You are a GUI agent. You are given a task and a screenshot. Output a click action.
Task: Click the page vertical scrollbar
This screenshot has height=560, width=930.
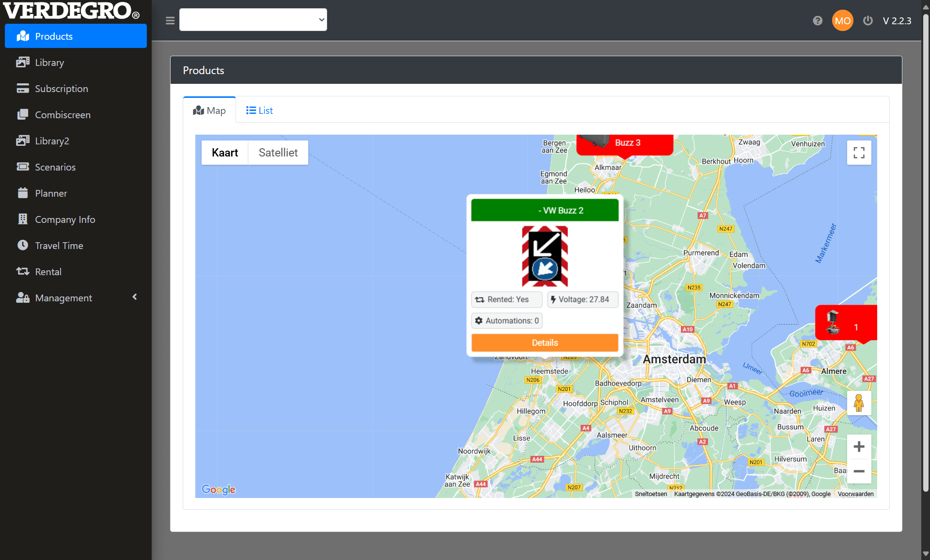pos(926,252)
